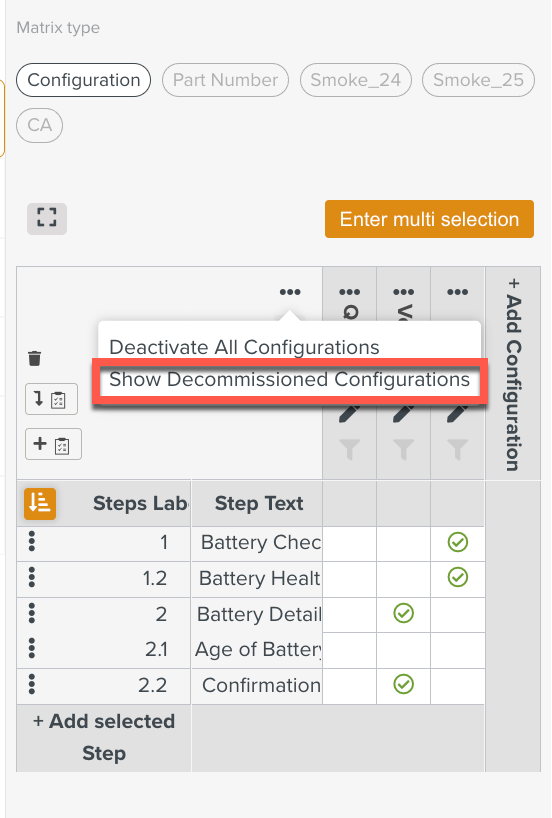
Task: Open row options for step 2.1
Action: (32, 648)
